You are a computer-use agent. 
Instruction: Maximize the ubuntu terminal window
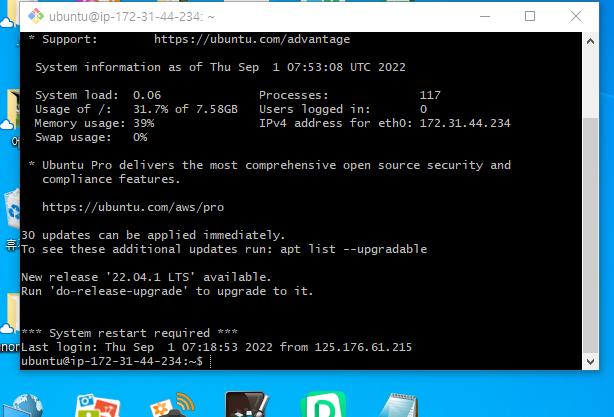pos(530,16)
